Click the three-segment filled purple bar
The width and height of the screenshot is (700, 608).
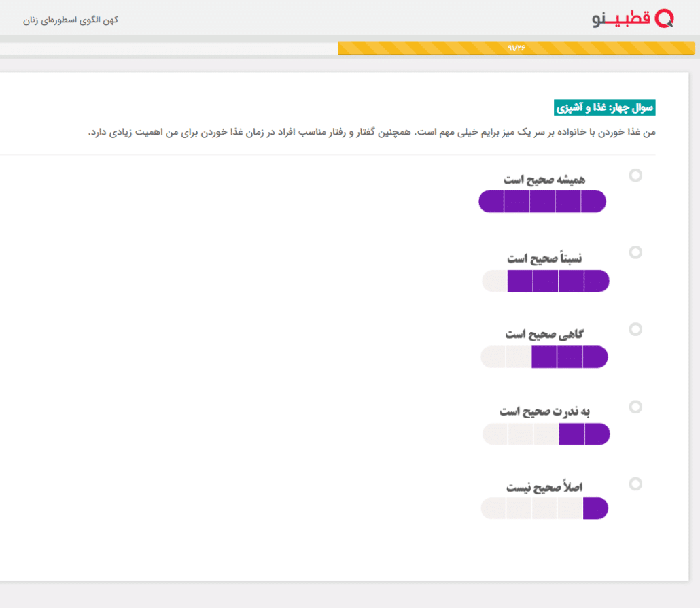click(544, 357)
